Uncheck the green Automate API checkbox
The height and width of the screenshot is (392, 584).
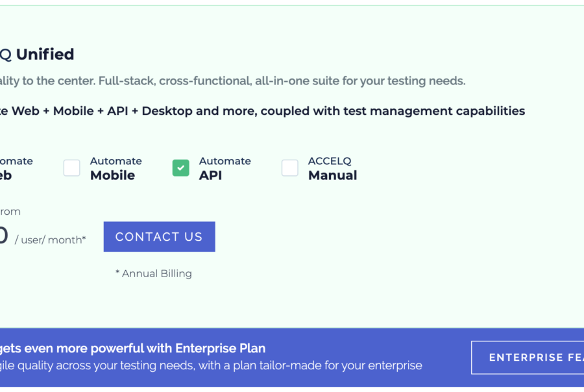click(180, 168)
